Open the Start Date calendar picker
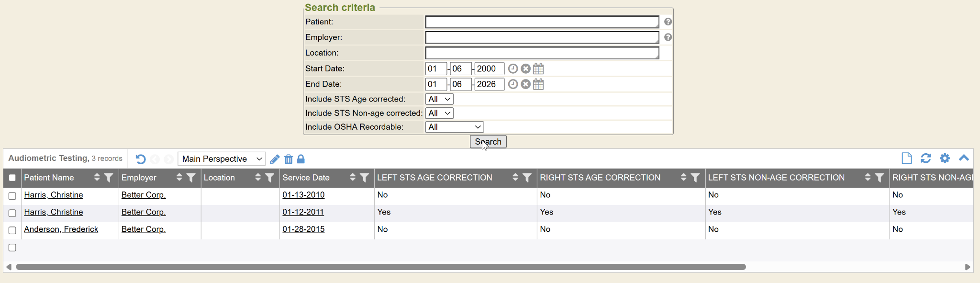980x283 pixels. (538, 68)
